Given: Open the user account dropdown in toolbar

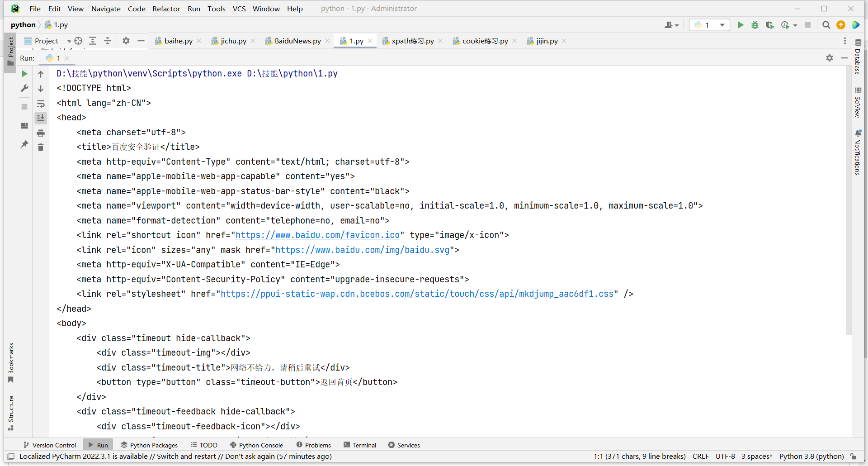Looking at the screenshot, I should point(672,25).
